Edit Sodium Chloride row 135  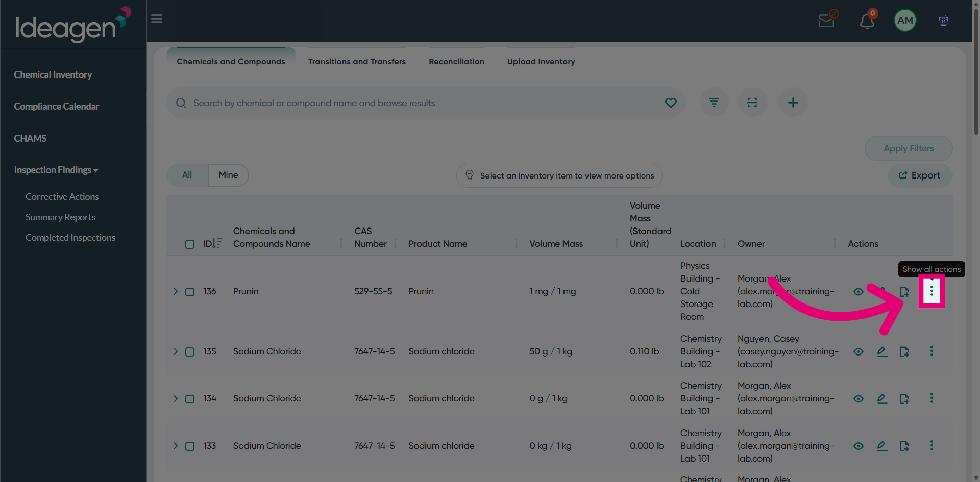click(x=882, y=351)
